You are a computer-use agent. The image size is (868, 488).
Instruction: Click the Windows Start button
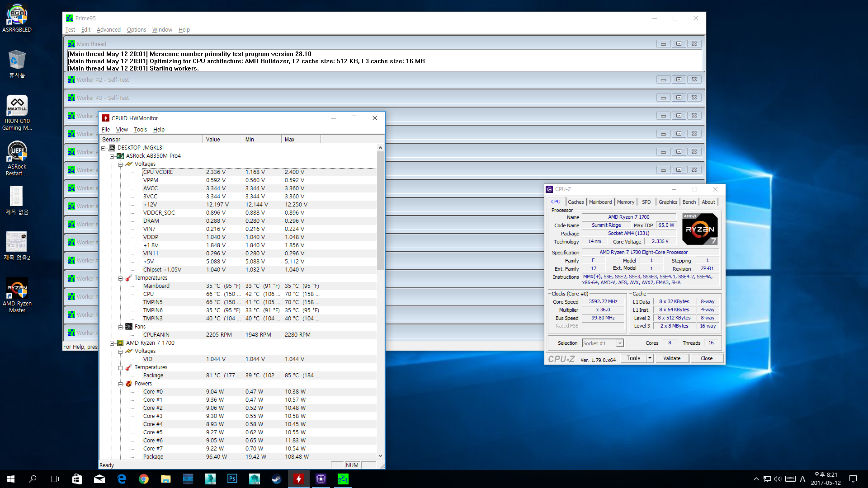point(11,479)
